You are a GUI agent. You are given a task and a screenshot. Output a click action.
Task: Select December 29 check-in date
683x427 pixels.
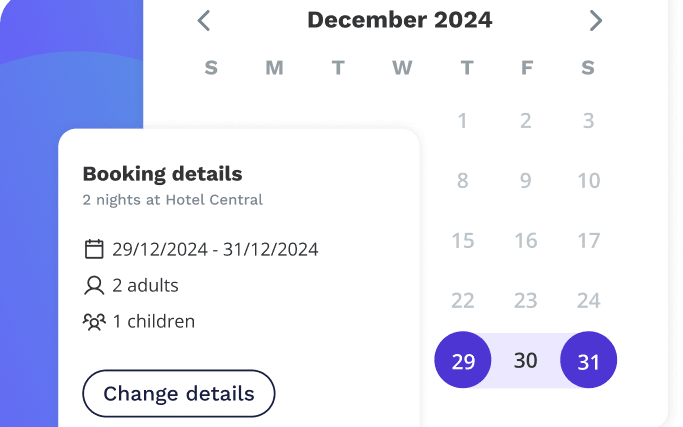pos(463,361)
